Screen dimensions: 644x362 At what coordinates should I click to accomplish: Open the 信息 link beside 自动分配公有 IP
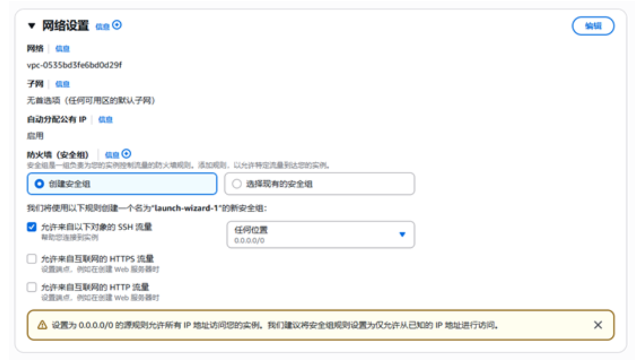click(x=105, y=120)
